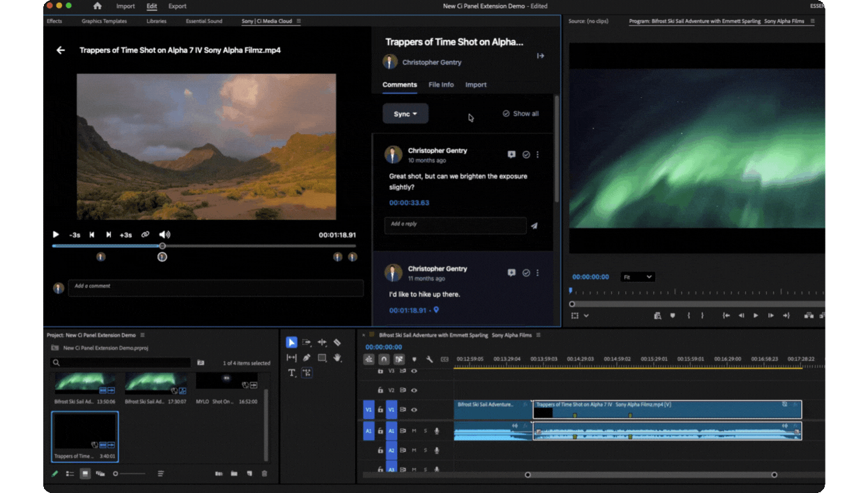Open the Effects panel tab
Screen dimensions: 868x493
(54, 22)
